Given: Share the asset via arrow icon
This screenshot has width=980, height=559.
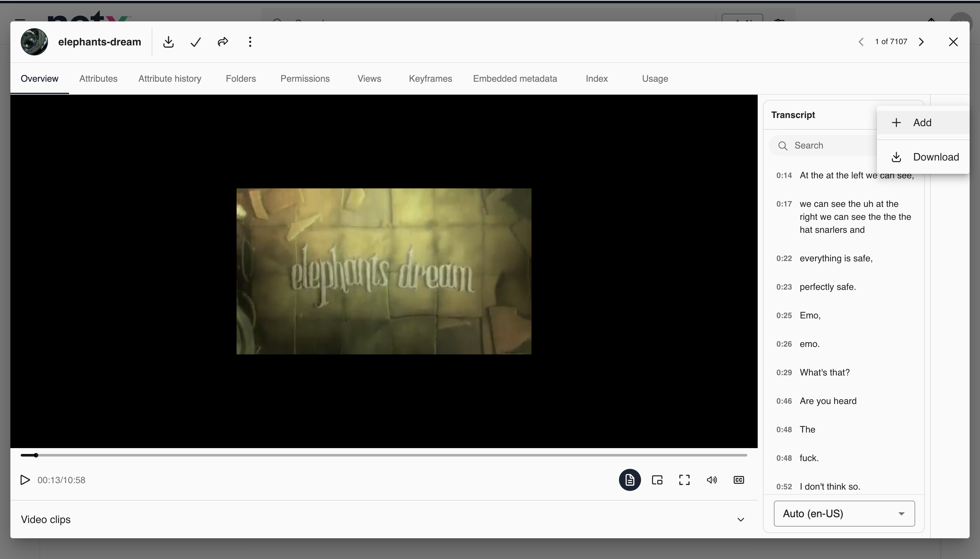Looking at the screenshot, I should click(223, 42).
